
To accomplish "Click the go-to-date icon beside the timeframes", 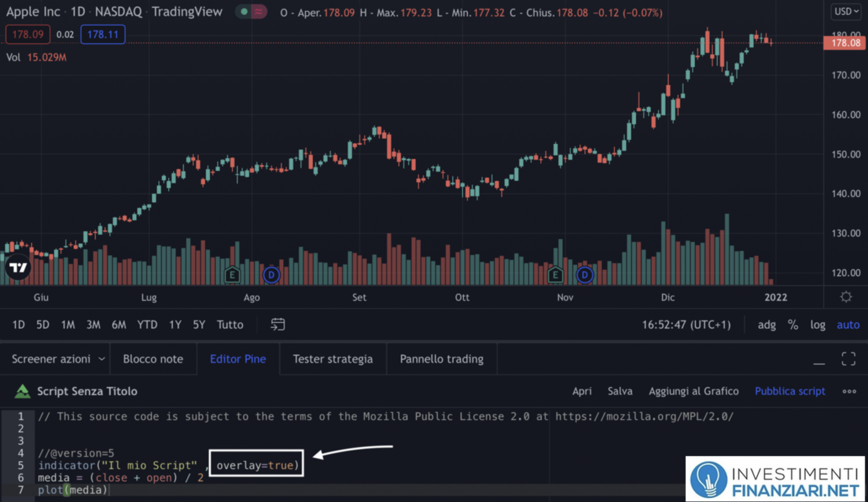I will (278, 324).
